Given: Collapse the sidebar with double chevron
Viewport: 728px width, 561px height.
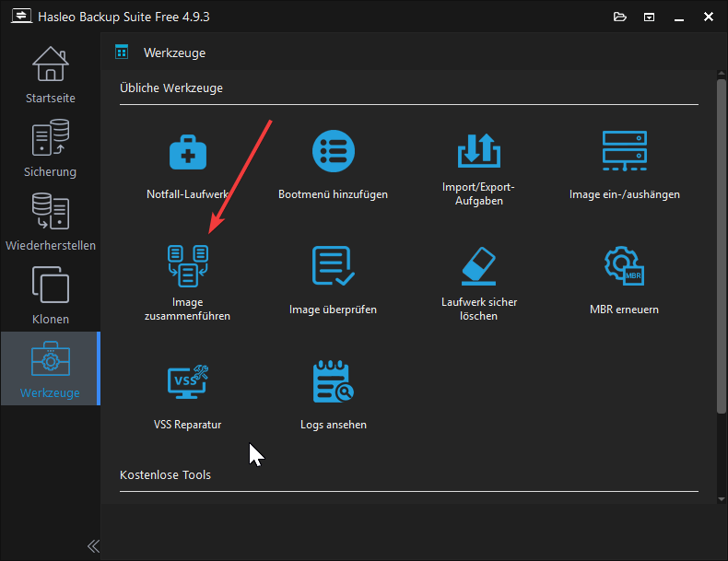Looking at the screenshot, I should coord(93,546).
